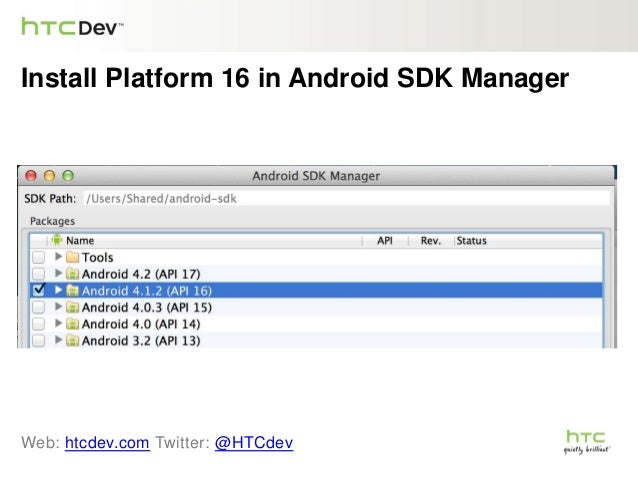Image resolution: width=638 pixels, height=479 pixels.
Task: Expand the Android 4.0 (API 14) node
Action: coord(58,323)
